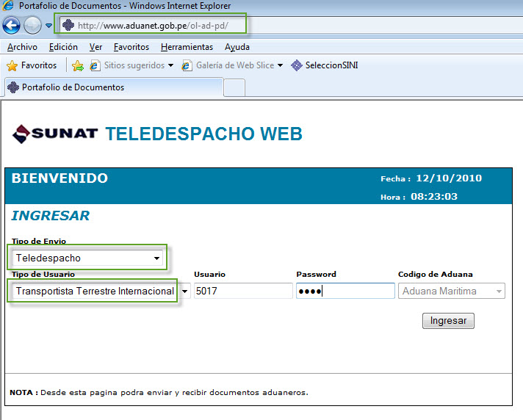Open the Ayuda menu
Screen dimensions: 523x420
coord(237,47)
